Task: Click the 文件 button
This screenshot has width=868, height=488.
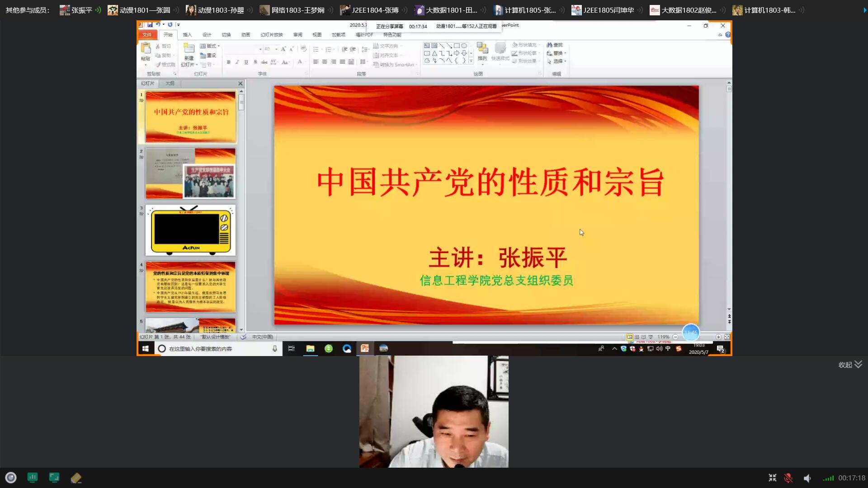Action: point(147,35)
